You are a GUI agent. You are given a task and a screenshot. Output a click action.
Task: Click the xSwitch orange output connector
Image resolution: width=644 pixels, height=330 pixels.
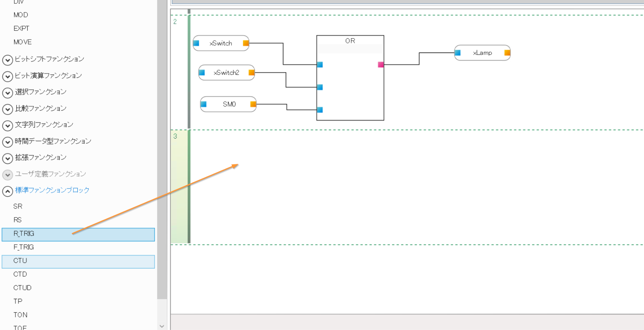246,43
